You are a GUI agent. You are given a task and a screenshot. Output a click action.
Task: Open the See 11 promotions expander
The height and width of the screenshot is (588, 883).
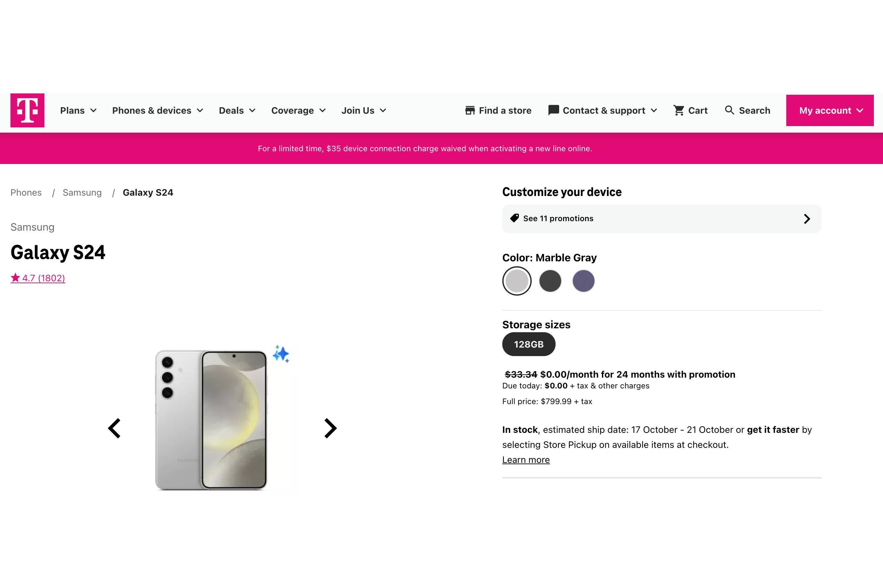pyautogui.click(x=661, y=218)
